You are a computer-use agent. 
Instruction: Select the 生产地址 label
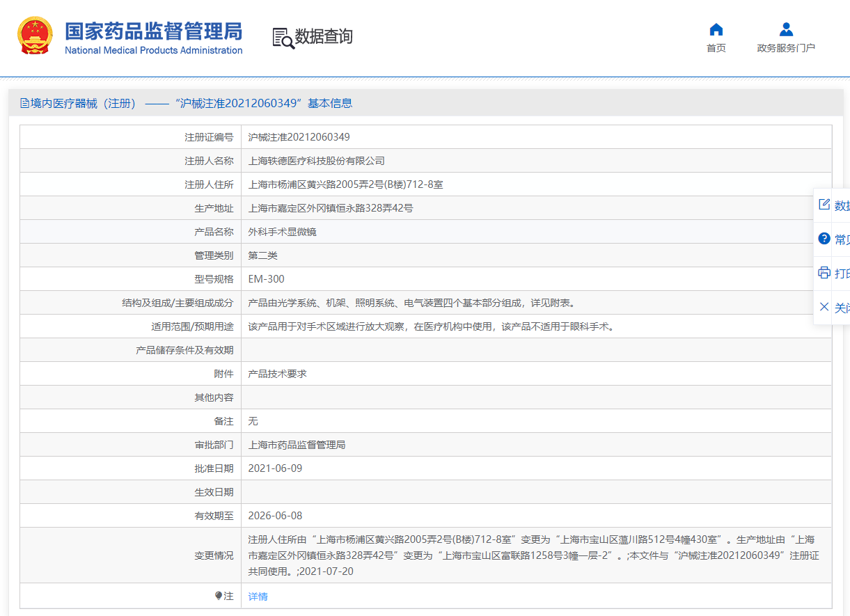tap(214, 208)
